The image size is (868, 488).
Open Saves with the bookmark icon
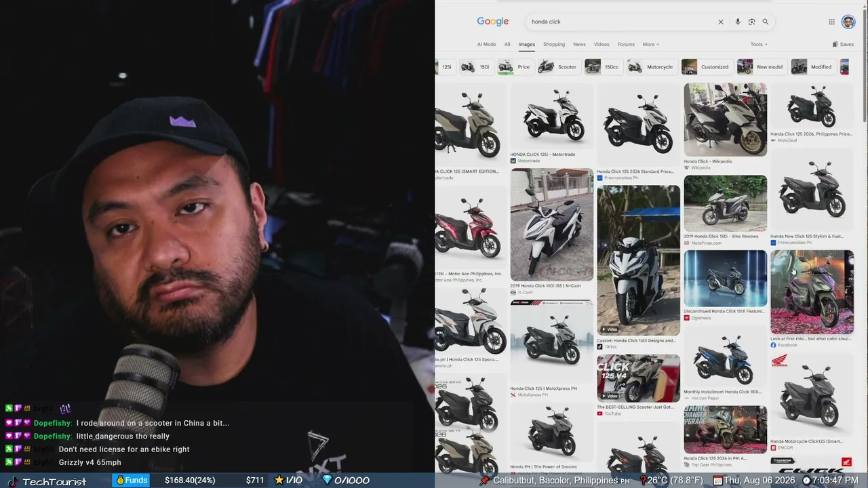click(843, 44)
